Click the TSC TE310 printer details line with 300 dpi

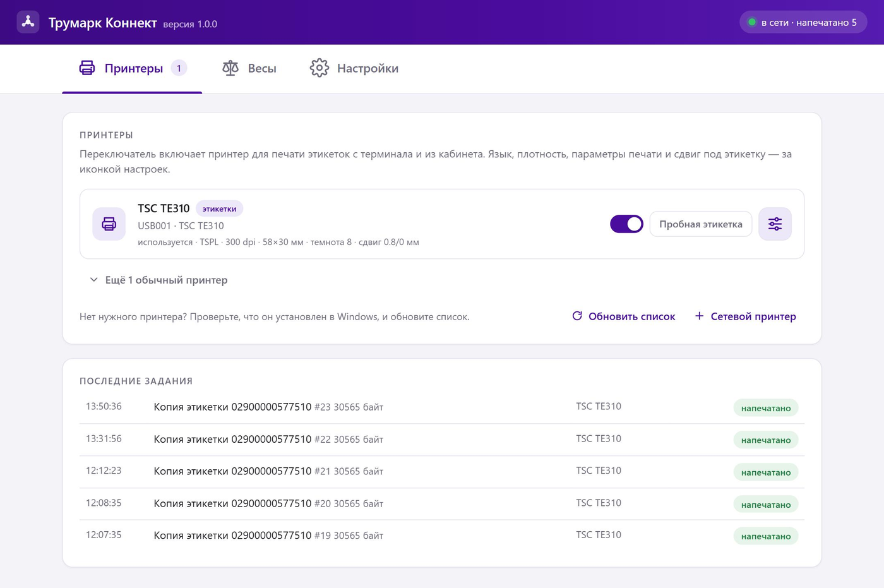pyautogui.click(x=278, y=242)
